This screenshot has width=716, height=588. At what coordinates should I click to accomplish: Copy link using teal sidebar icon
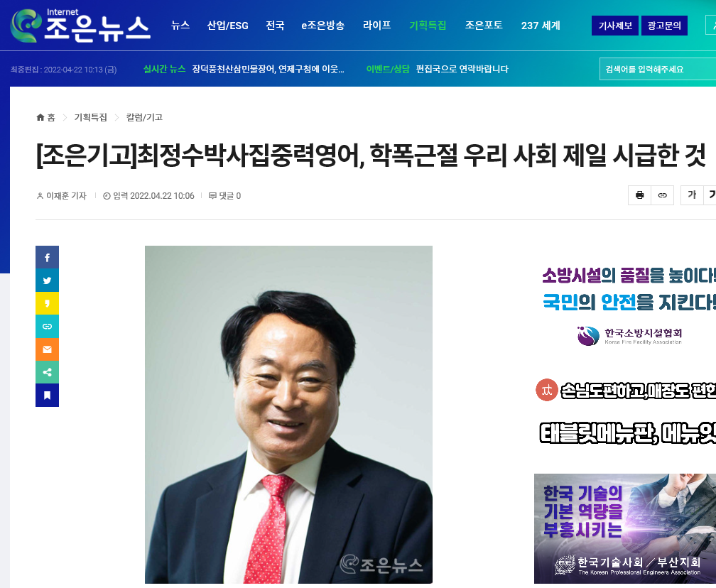click(47, 327)
